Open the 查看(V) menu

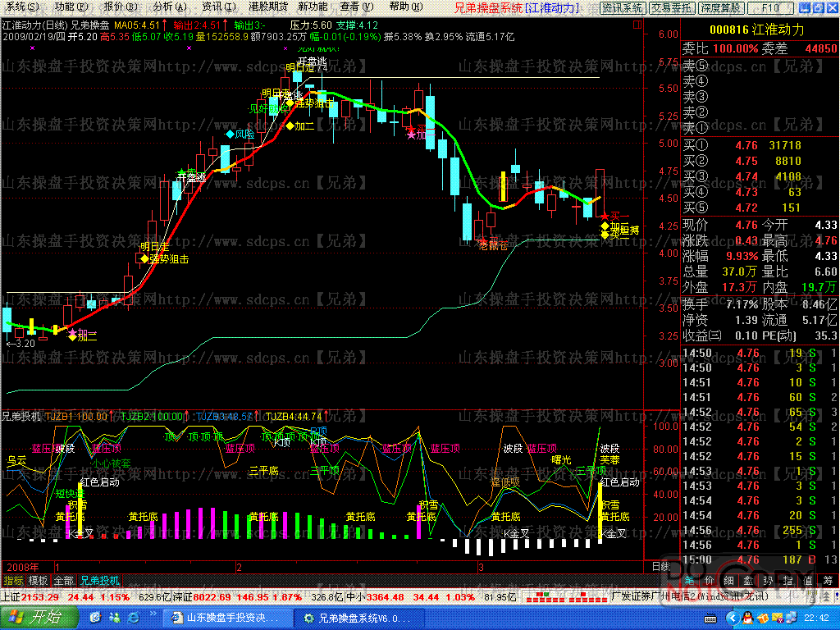click(x=356, y=7)
